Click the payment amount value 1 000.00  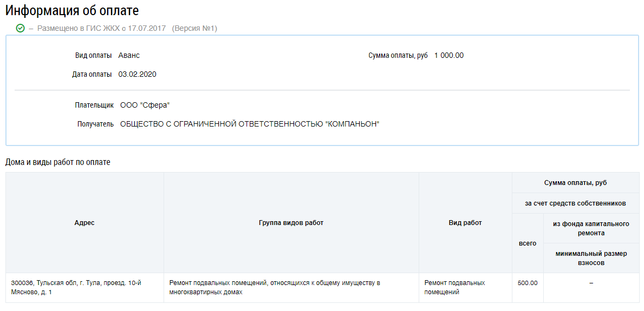[449, 55]
